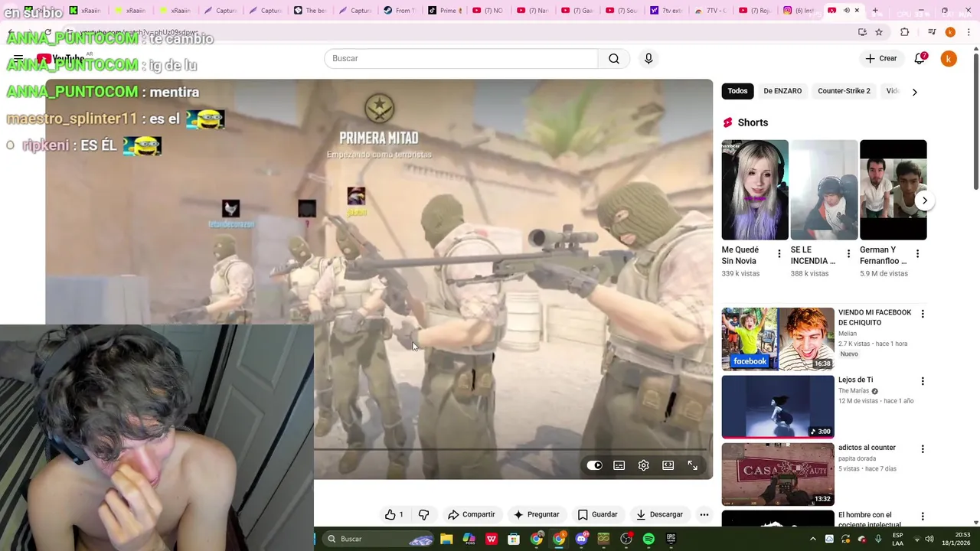
Task: Toggle the autoplay switch in player
Action: [x=594, y=465]
